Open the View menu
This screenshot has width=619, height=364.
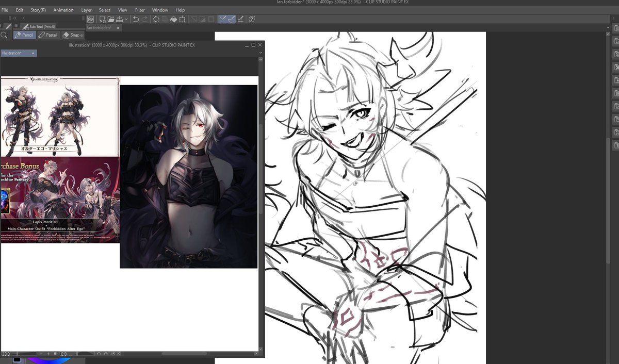123,10
